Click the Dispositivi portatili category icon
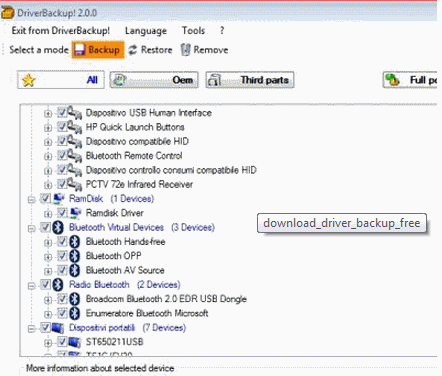 [x=58, y=328]
